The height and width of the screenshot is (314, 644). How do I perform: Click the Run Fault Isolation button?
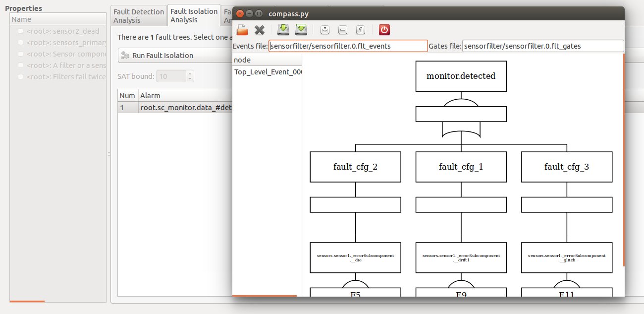point(175,56)
